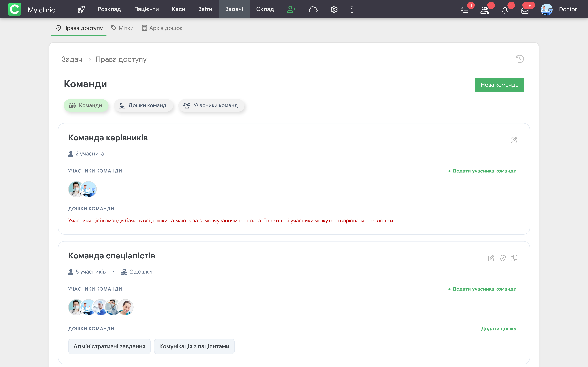Switch to Учасники команд filter
Screen dimensions: 588x367
211,105
